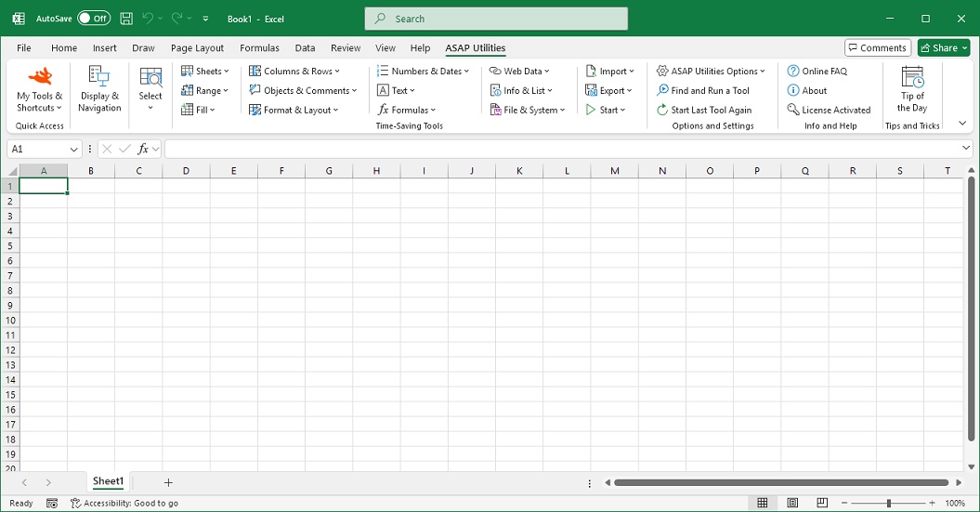Collapse the ribbon with chevron
This screenshot has width=980, height=512.
click(962, 124)
